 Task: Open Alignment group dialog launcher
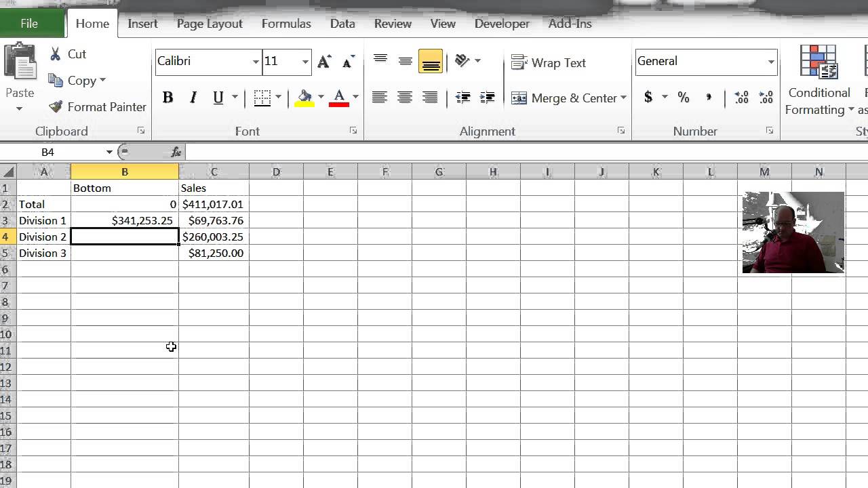pyautogui.click(x=621, y=131)
